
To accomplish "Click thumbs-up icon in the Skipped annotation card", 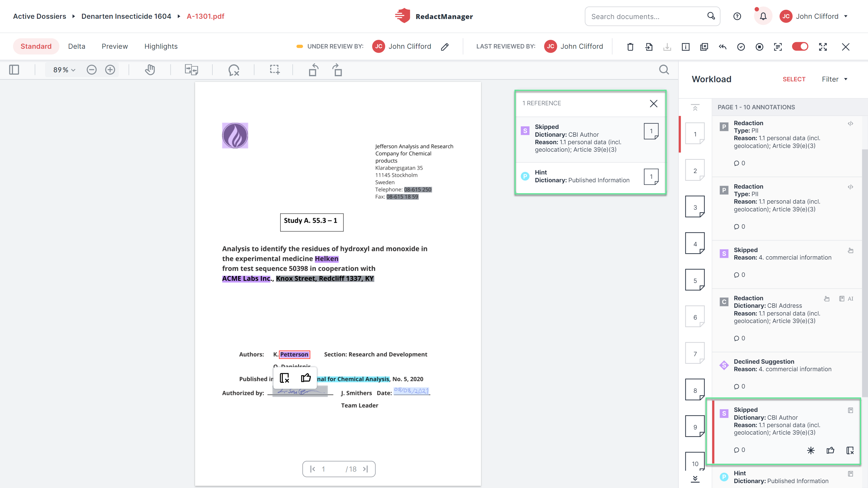I will [x=830, y=450].
